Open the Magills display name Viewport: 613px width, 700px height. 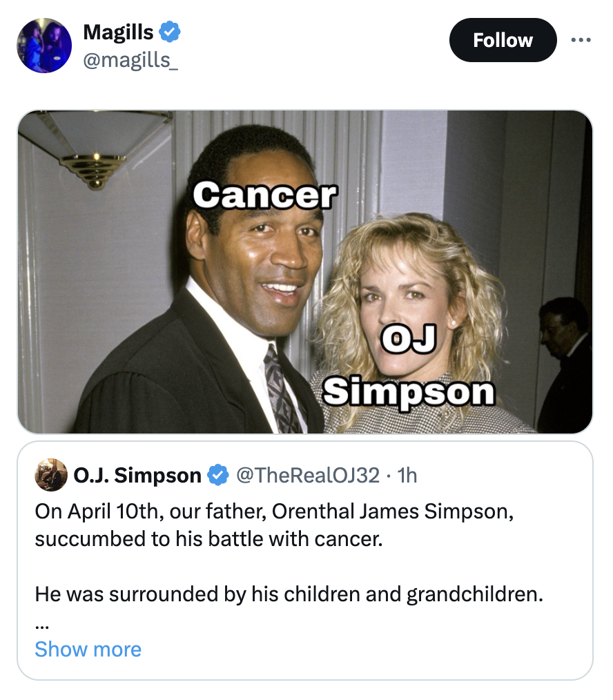[x=118, y=32]
